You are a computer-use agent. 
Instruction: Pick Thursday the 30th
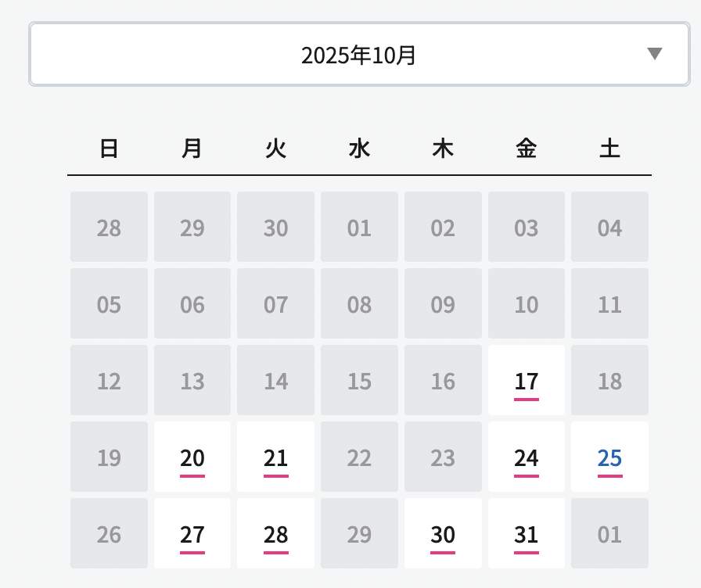443,534
